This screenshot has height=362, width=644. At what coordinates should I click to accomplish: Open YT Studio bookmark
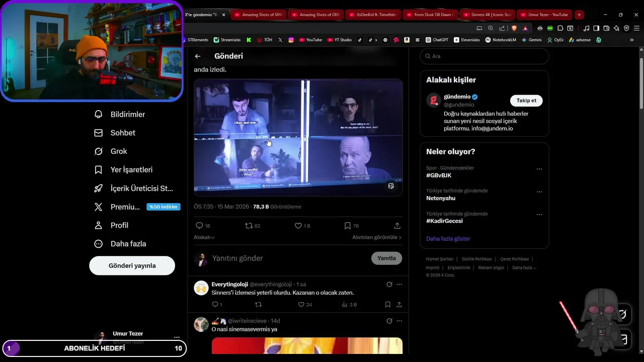340,40
